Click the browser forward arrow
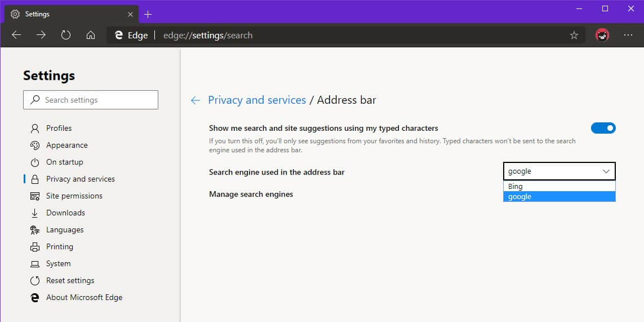The height and width of the screenshot is (322, 644). tap(41, 35)
